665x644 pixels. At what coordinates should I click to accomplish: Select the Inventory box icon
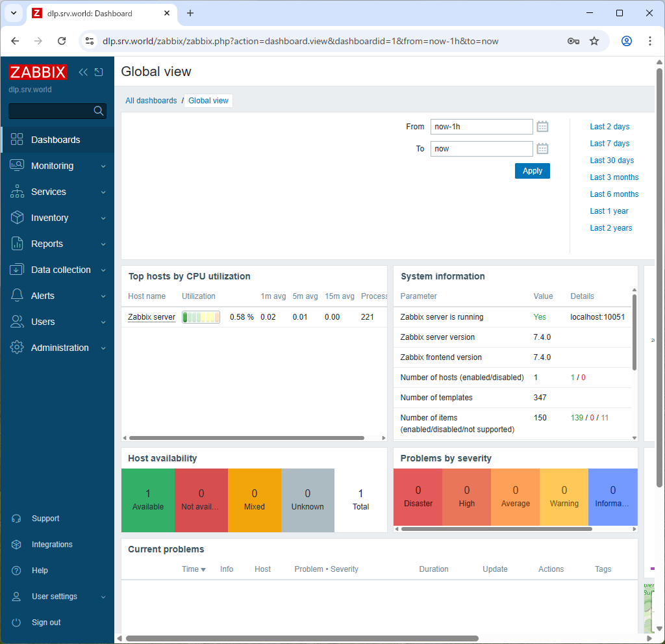point(17,218)
